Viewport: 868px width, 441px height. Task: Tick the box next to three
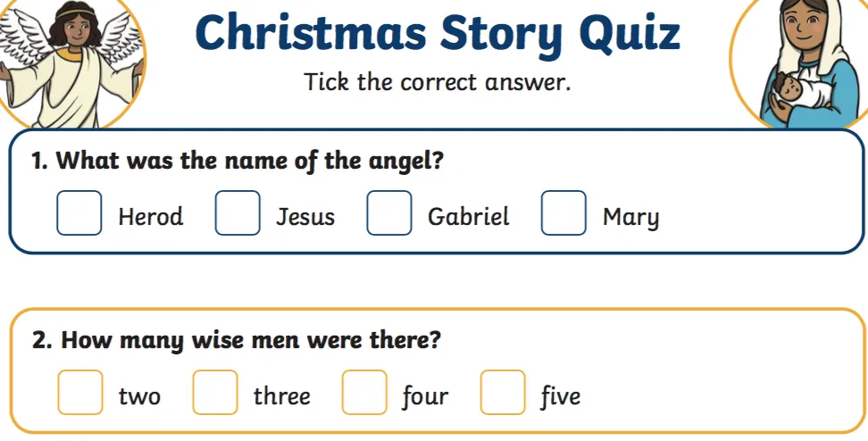tap(215, 393)
